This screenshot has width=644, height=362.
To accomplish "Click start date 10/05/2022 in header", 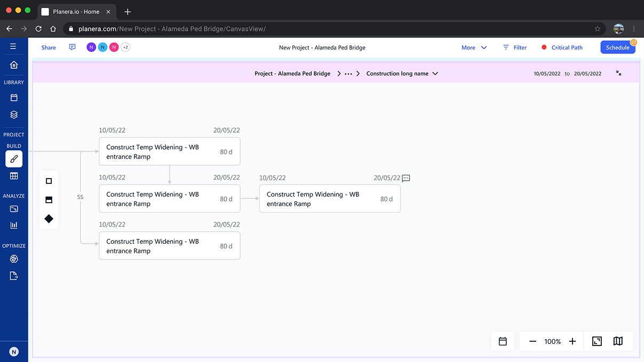I will [547, 74].
